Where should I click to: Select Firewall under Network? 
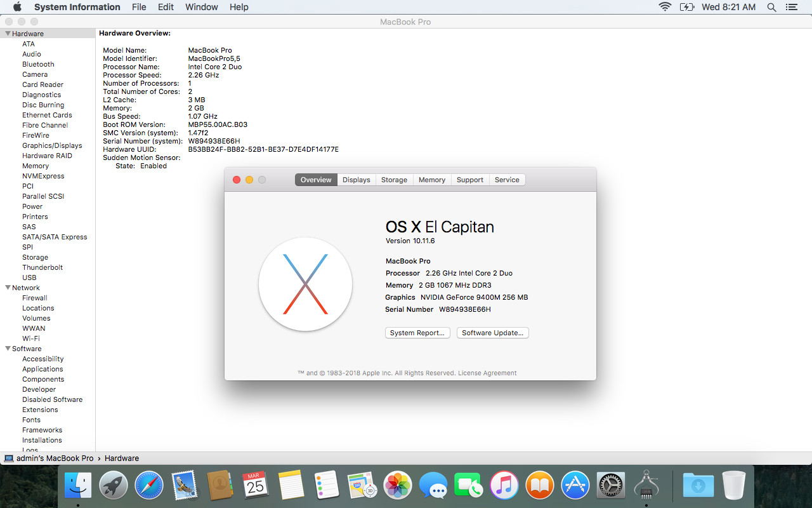(35, 298)
